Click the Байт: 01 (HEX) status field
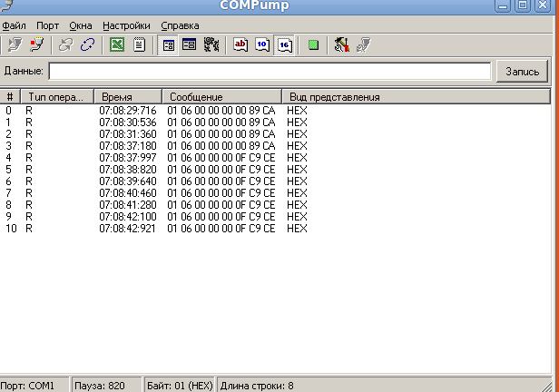The image size is (559, 392). 180,386
